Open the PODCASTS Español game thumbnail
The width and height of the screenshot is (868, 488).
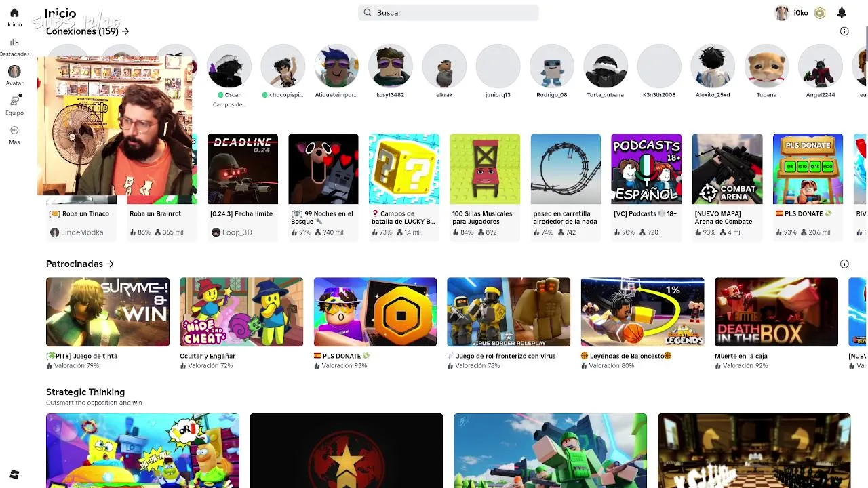point(646,169)
